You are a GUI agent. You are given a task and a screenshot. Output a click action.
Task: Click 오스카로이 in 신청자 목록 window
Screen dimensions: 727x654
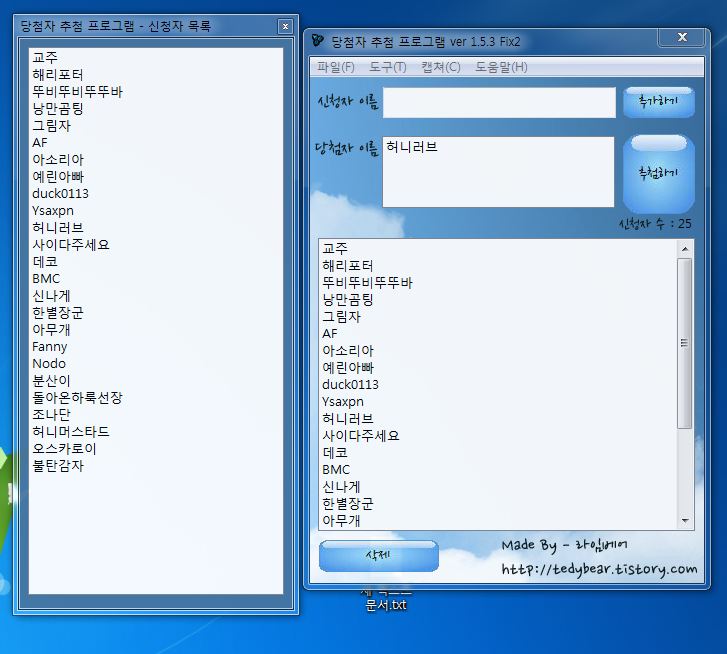[64, 449]
